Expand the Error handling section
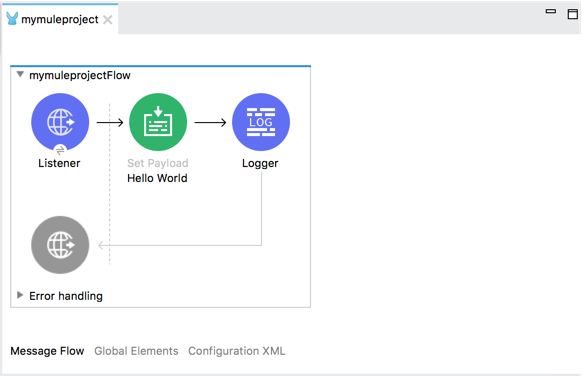 point(20,295)
